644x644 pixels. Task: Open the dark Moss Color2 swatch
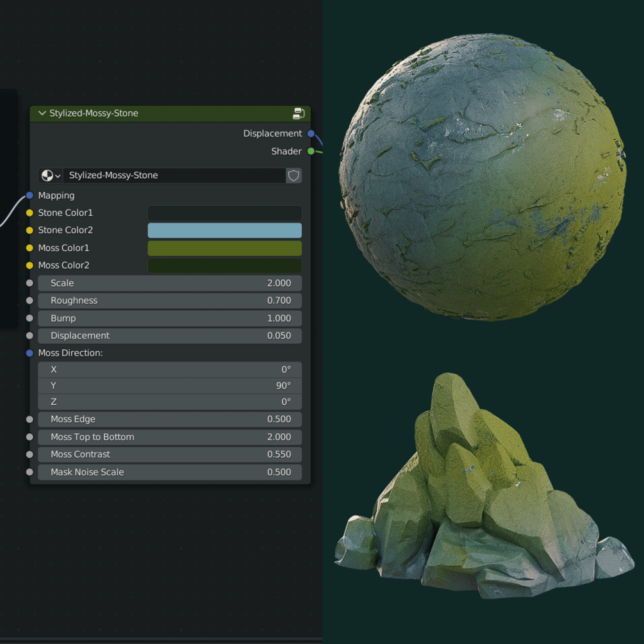[x=224, y=265]
